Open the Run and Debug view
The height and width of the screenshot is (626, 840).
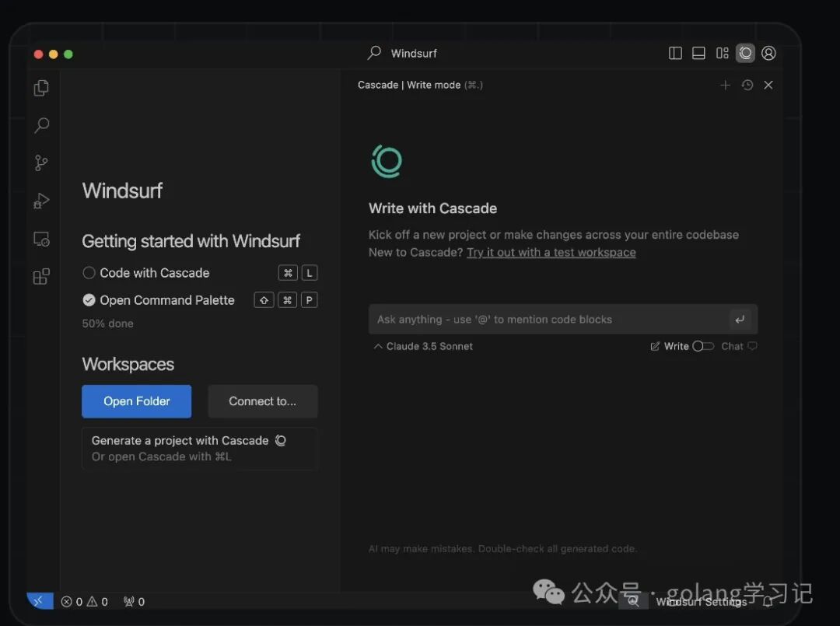point(41,201)
